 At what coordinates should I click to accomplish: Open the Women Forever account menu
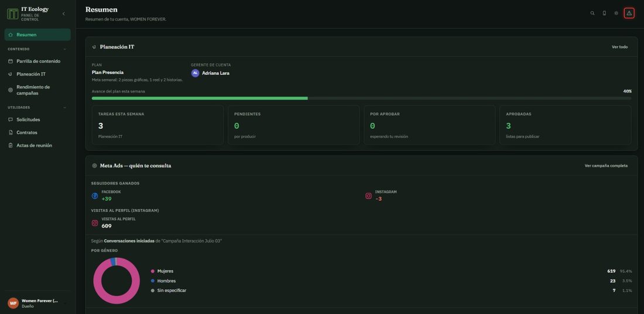(x=37, y=303)
